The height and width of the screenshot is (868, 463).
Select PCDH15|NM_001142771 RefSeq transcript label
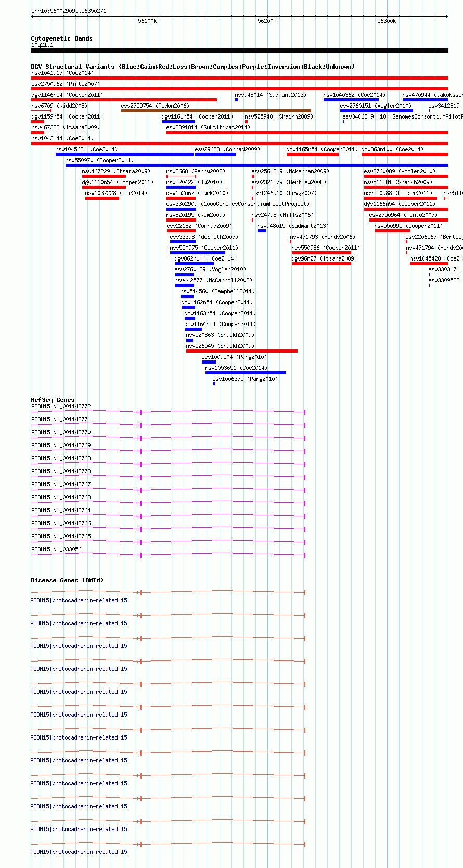61,419
